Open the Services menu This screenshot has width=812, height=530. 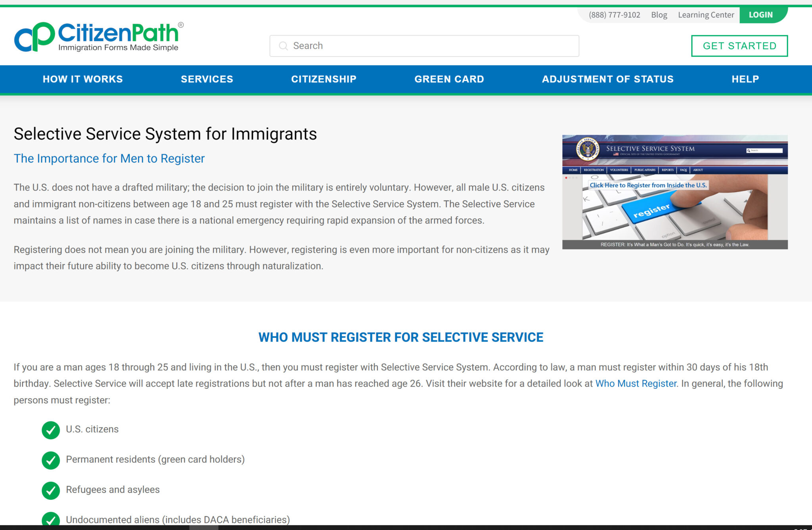pos(207,79)
